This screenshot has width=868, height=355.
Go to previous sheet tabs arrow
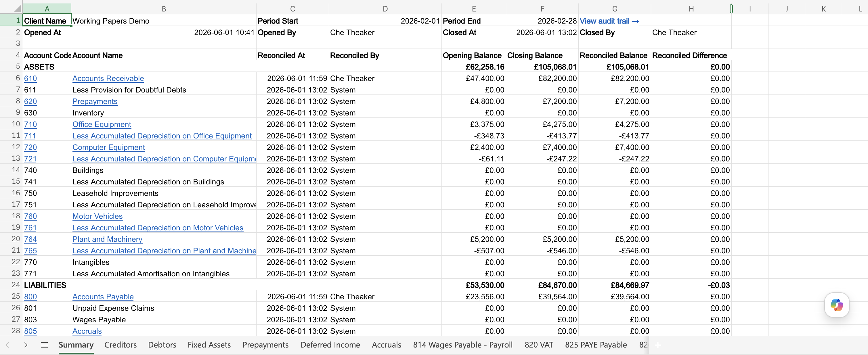pos(7,345)
